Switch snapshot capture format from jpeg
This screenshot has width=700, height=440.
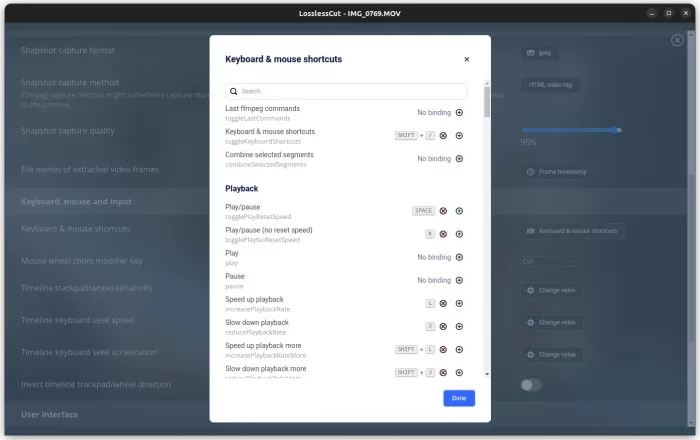(x=540, y=53)
